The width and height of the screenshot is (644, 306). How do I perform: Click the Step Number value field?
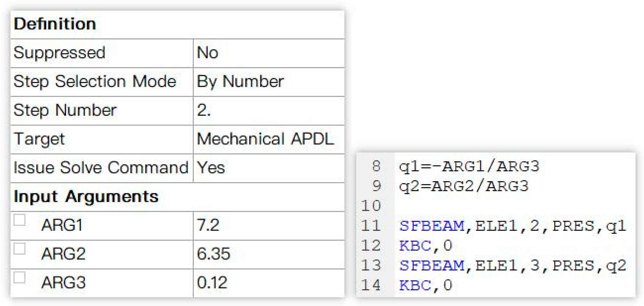coord(268,110)
